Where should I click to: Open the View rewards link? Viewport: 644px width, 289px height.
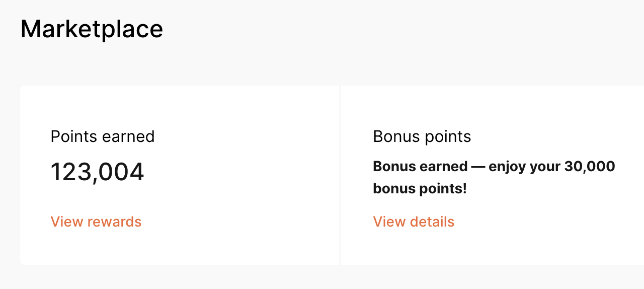pyautogui.click(x=96, y=222)
